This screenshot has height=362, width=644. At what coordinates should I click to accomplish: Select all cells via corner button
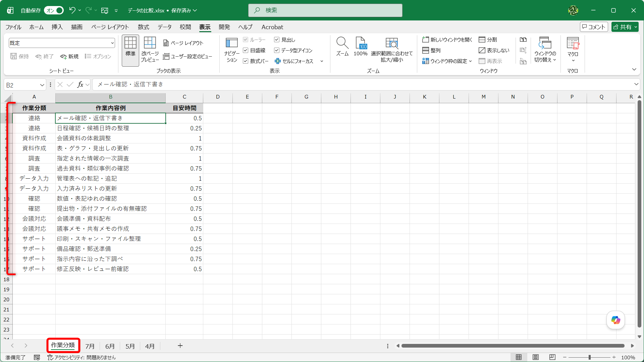(x=8, y=98)
